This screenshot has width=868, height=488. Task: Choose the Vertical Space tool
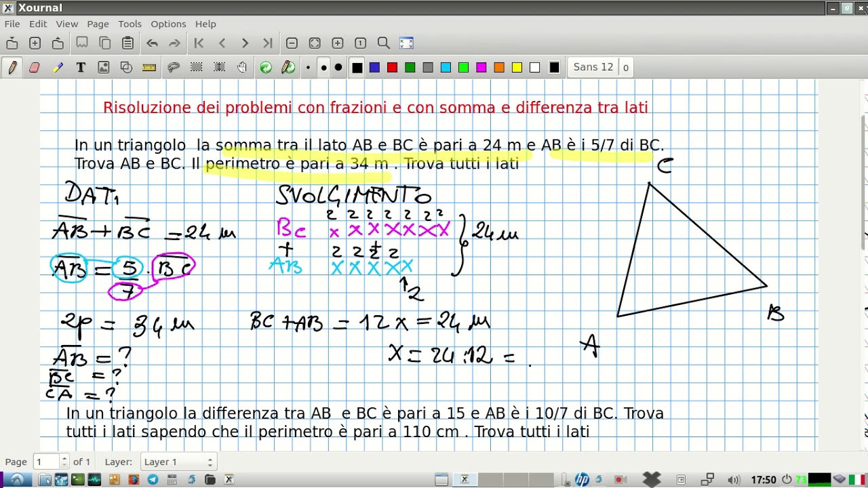(x=220, y=67)
